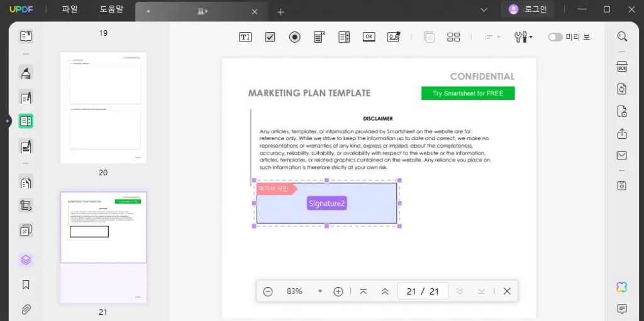644x321 pixels.
Task: Select page 20 thumbnail
Action: 103,107
